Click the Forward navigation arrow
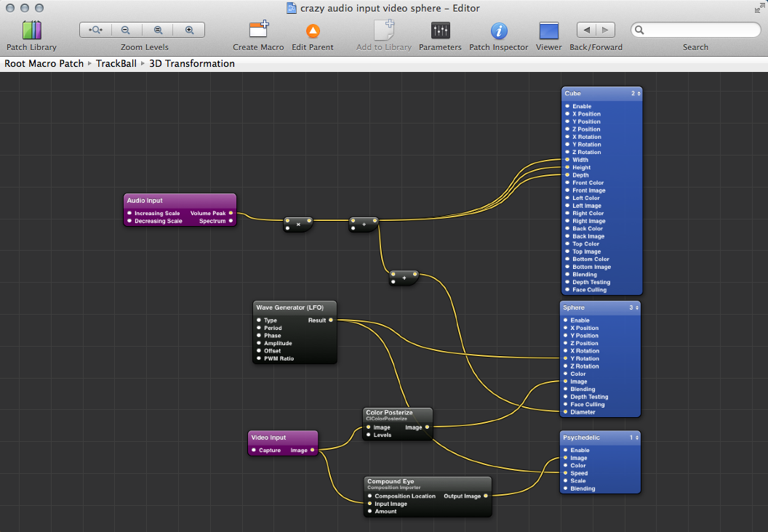The width and height of the screenshot is (768, 532). pos(605,30)
